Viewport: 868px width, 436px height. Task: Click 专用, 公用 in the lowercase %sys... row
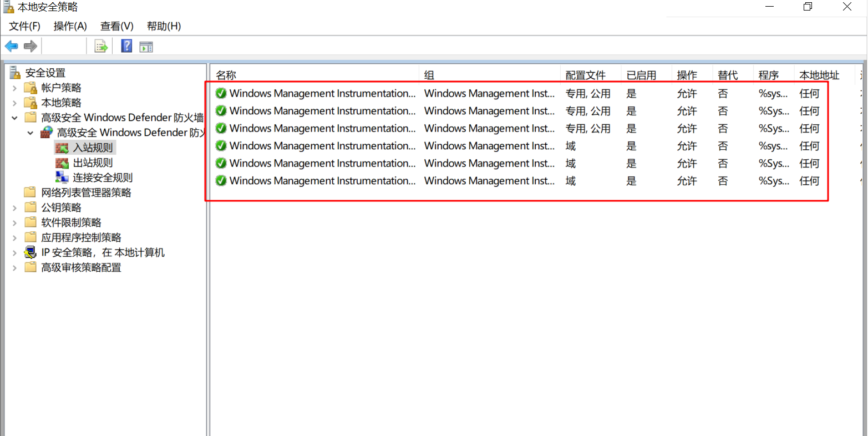588,94
